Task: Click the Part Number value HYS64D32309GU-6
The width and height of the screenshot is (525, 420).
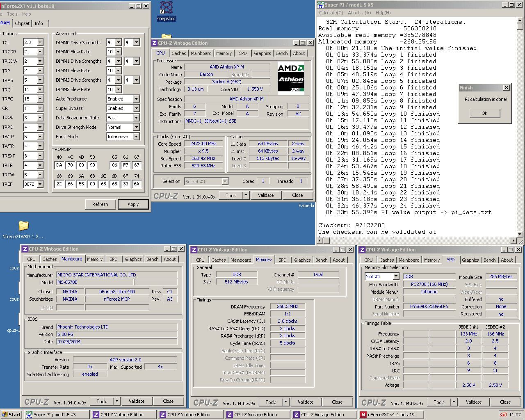Action: pos(429,306)
